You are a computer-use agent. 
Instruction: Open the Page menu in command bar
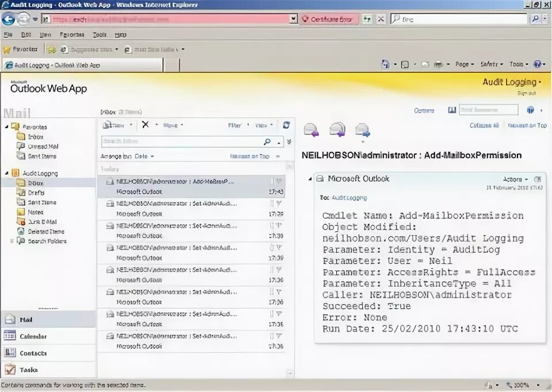coord(465,64)
